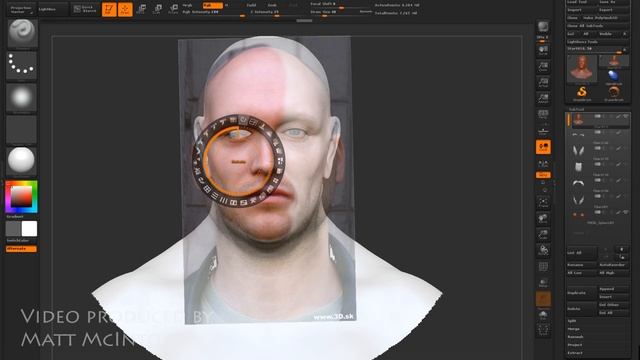
Task: Expand the Extract section
Action: [575, 353]
